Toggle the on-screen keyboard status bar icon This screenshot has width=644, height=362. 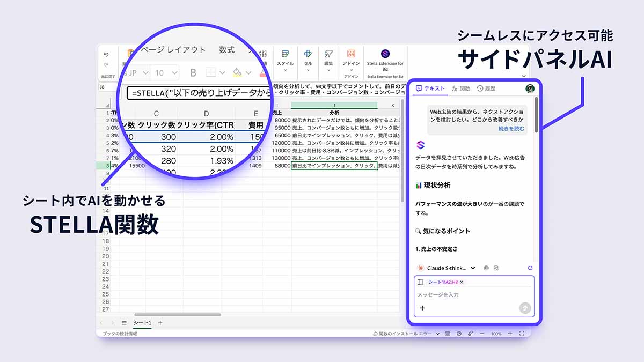(447, 334)
